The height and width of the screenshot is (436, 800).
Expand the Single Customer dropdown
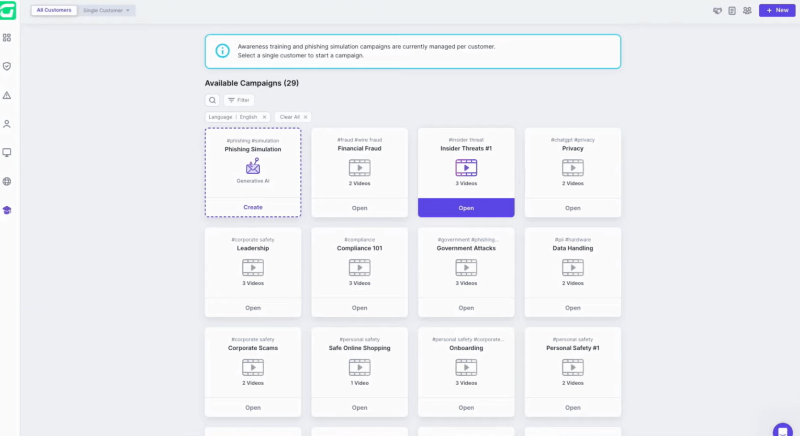pyautogui.click(x=106, y=10)
